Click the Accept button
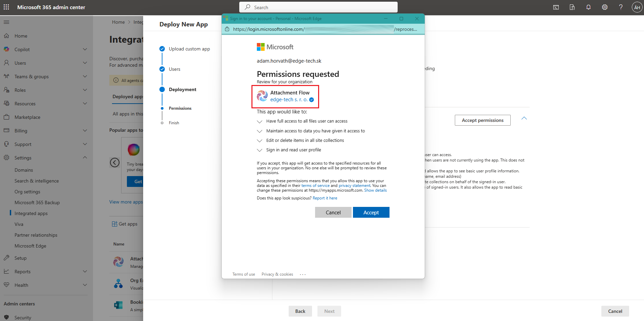Viewport: 644px width, 321px height. click(x=371, y=212)
